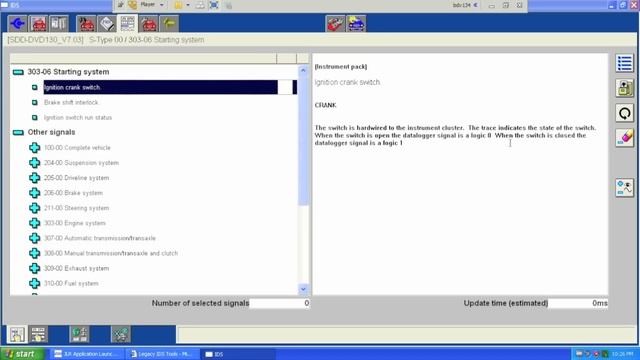Expand 211-00 Steering system node
Image resolution: width=640 pixels, height=360 pixels.
(35, 208)
